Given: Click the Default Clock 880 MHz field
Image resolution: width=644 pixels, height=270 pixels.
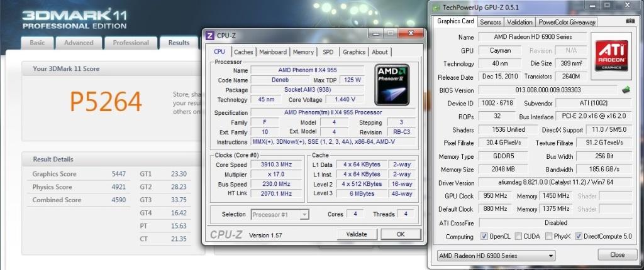Looking at the screenshot, I should (x=495, y=209).
